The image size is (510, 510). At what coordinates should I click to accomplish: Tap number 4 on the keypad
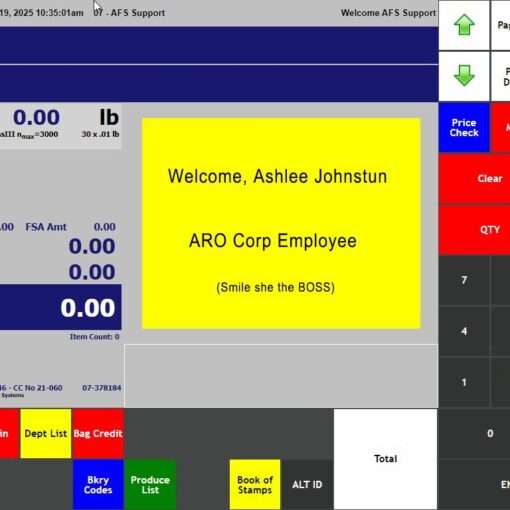pos(464,331)
